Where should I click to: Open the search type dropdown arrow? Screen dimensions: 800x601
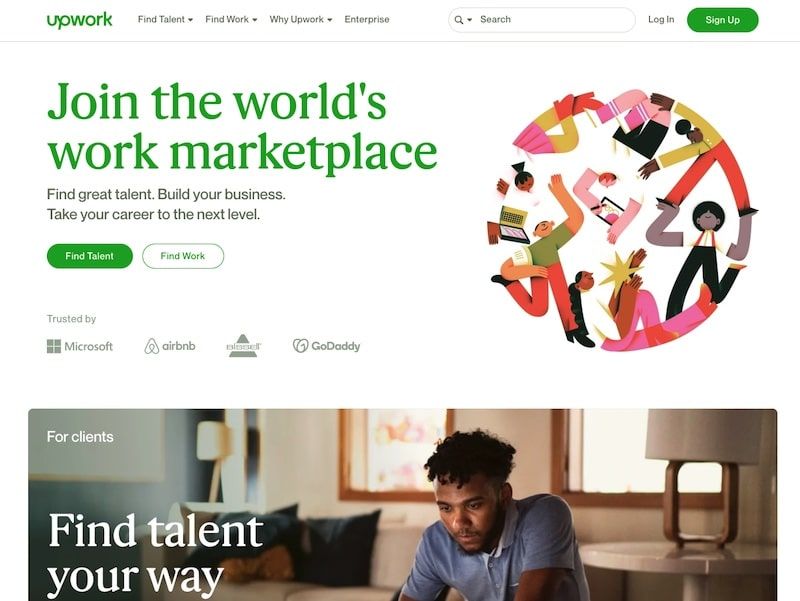pos(469,20)
